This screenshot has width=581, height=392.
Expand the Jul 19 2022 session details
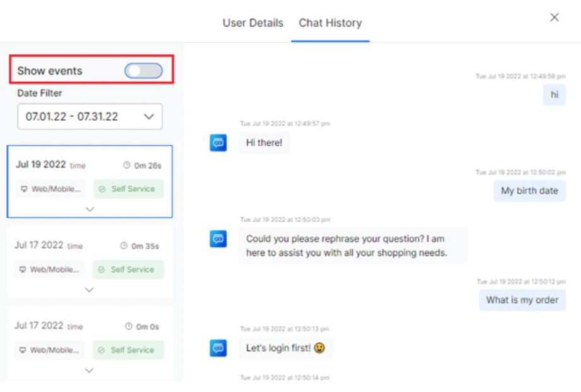pyautogui.click(x=89, y=208)
